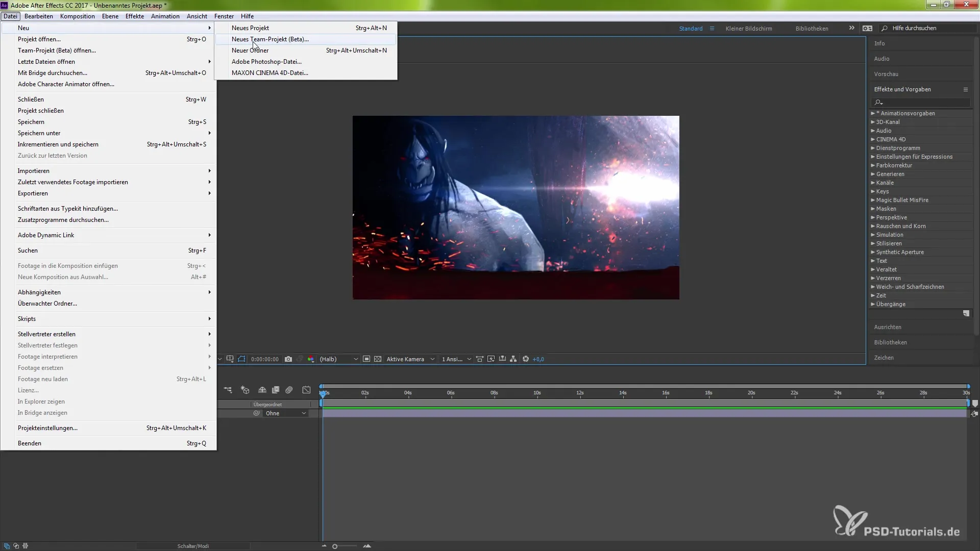980x551 pixels.
Task: Open the Komposition menu in menu bar
Action: [77, 16]
